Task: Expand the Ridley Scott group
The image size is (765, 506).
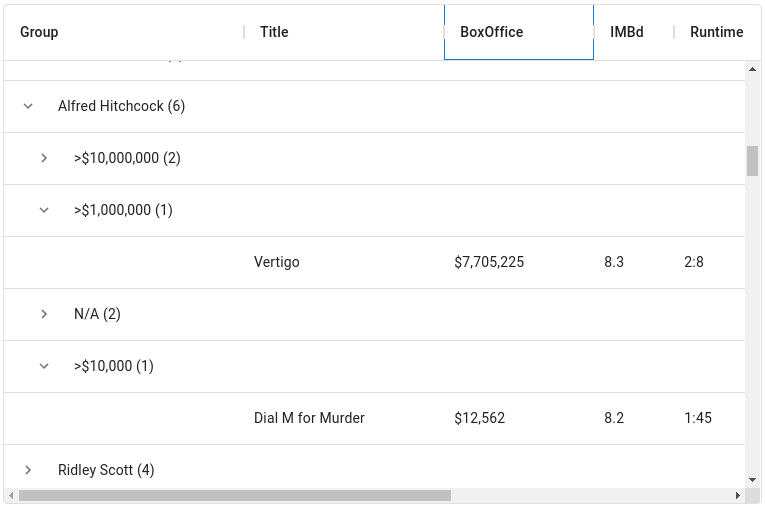Action: 28,470
